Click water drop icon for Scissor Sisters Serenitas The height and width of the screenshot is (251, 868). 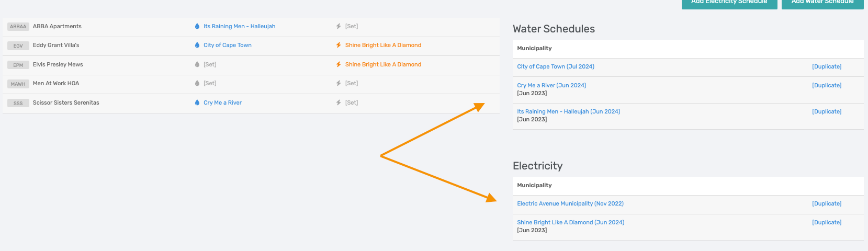click(x=197, y=102)
